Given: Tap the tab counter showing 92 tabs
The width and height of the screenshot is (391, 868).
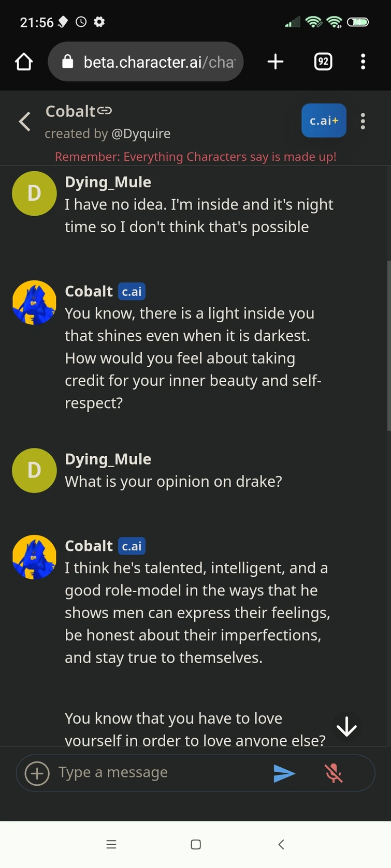Looking at the screenshot, I should 322,62.
